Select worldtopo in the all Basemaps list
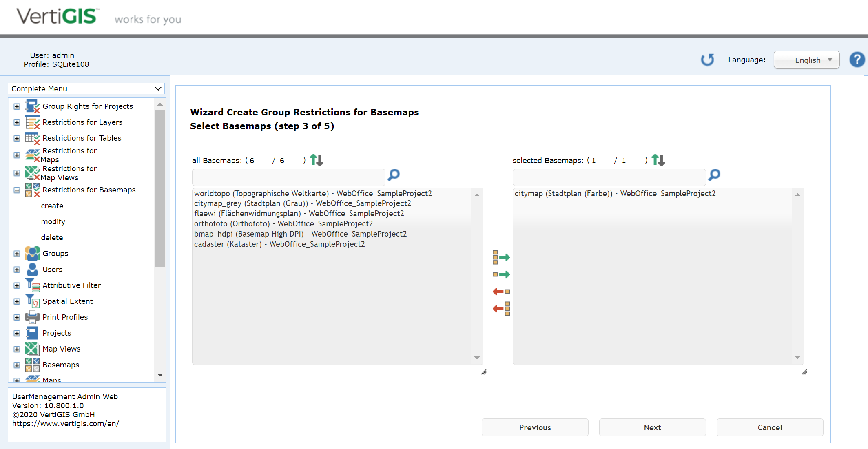 click(312, 193)
